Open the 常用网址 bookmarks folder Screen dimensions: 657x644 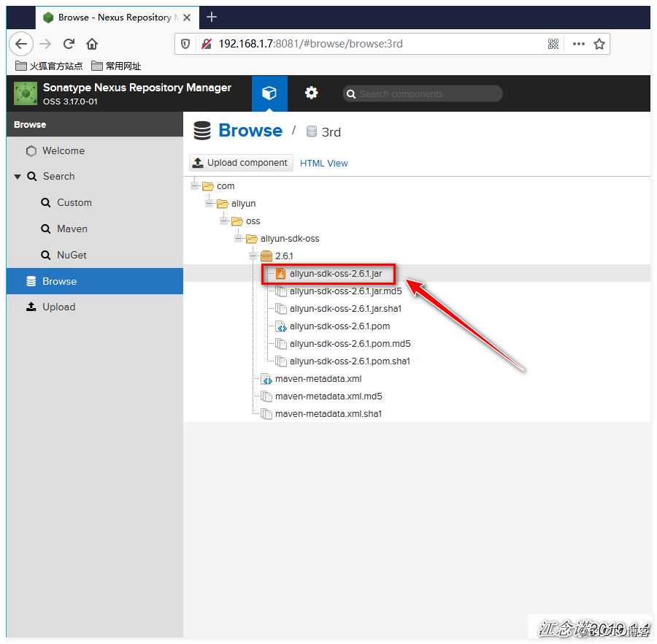click(116, 66)
